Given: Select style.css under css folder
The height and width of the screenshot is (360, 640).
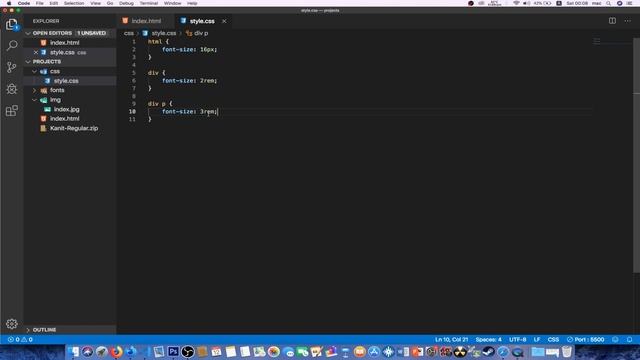Looking at the screenshot, I should pyautogui.click(x=66, y=81).
